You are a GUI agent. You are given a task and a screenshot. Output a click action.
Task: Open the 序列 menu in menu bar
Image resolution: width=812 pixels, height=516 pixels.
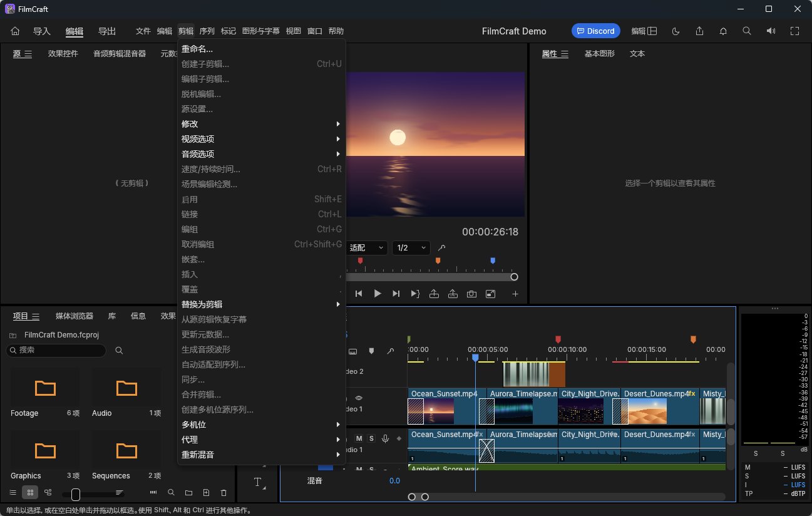(x=207, y=31)
